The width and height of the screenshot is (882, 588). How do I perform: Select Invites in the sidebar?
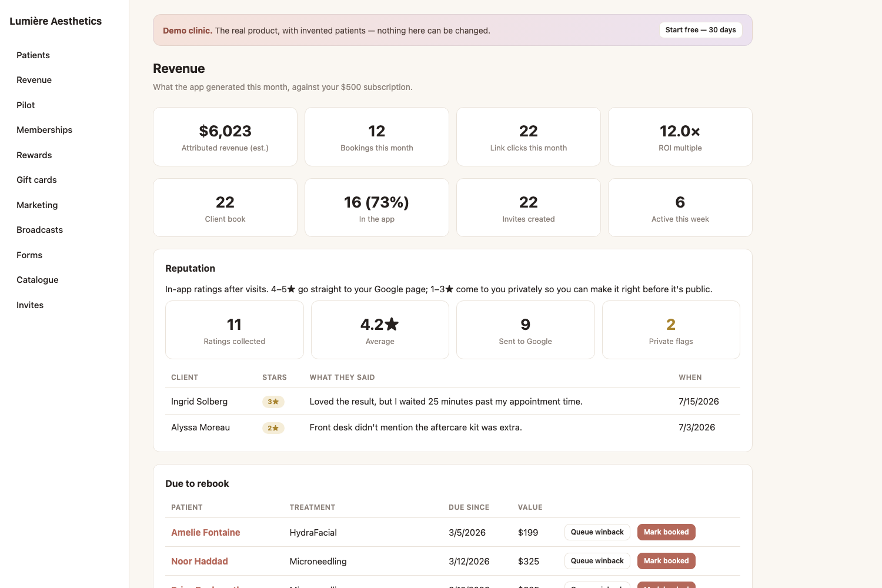30,305
